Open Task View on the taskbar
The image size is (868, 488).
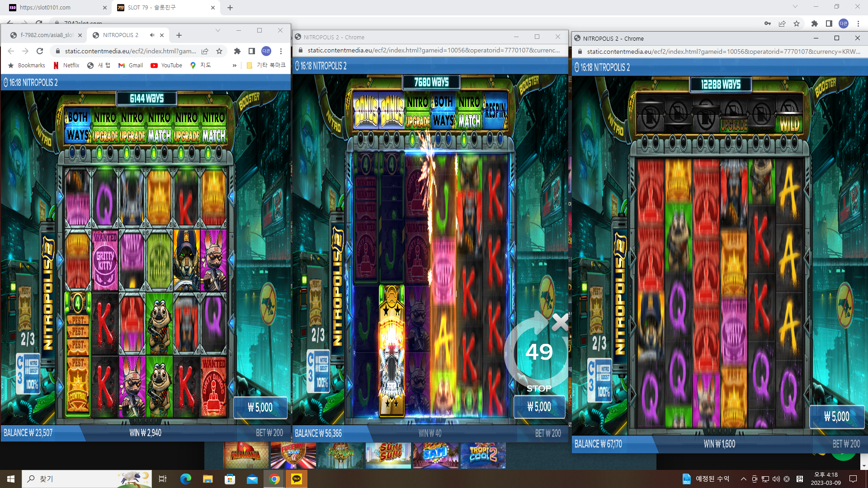click(x=163, y=479)
